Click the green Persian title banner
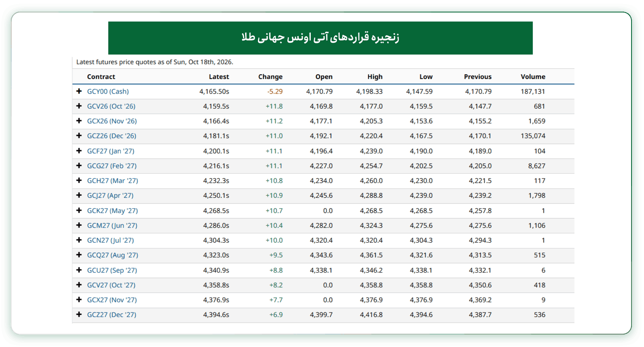The height and width of the screenshot is (347, 644). pos(320,38)
